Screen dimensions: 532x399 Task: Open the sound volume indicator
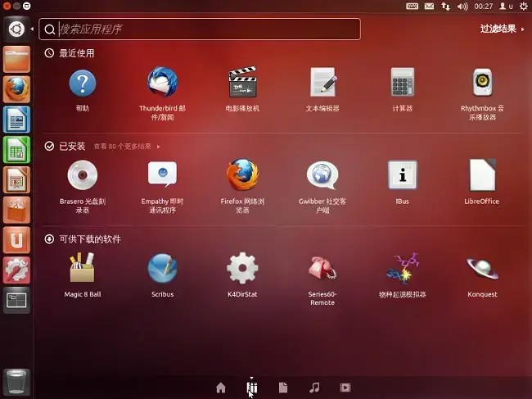(x=462, y=6)
